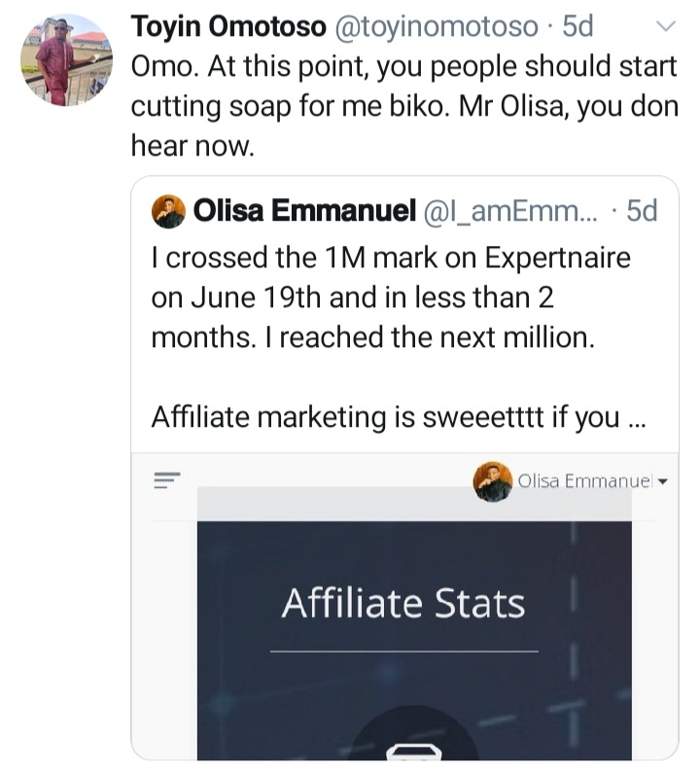
Task: Open Toyin Omotoso display name
Action: pos(228,26)
